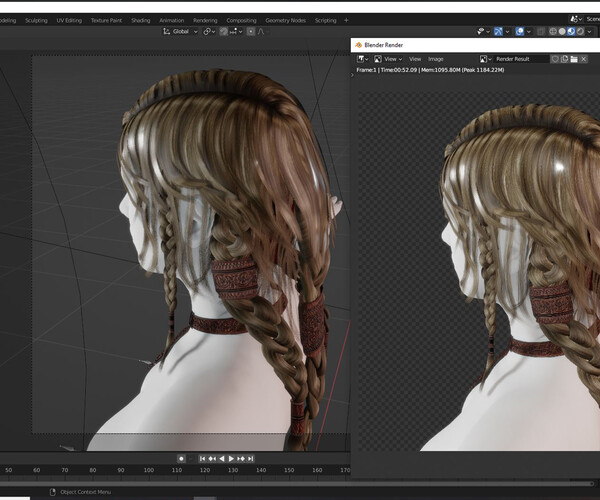Switch to wireframe viewport shading
The width and height of the screenshot is (600, 500).
(553, 31)
